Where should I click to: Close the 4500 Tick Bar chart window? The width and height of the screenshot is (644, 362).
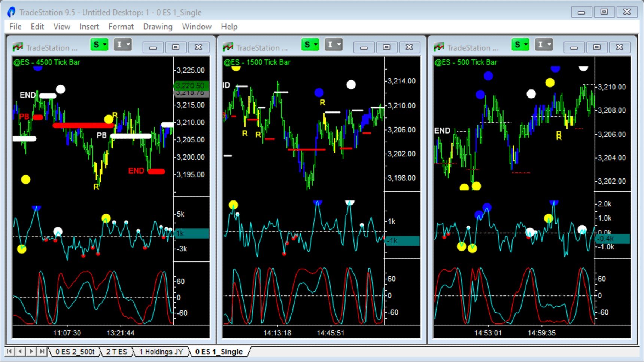198,47
